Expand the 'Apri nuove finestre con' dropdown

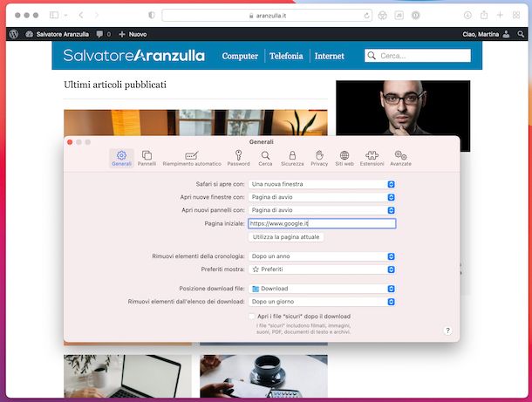coord(322,197)
